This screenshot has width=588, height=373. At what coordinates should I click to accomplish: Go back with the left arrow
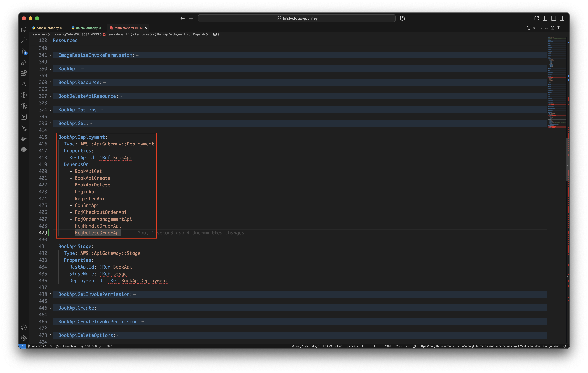(x=182, y=18)
